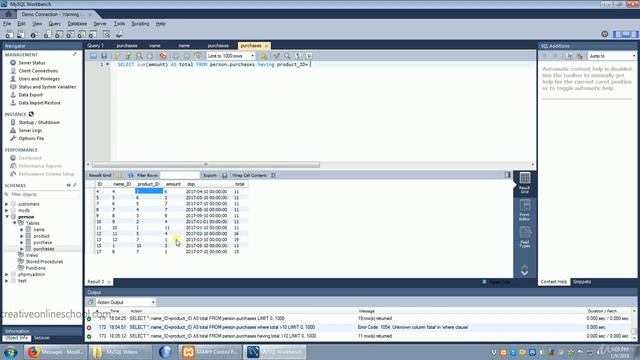This screenshot has width=640, height=360.
Task: Open the Field Types side panel
Action: click(525, 237)
